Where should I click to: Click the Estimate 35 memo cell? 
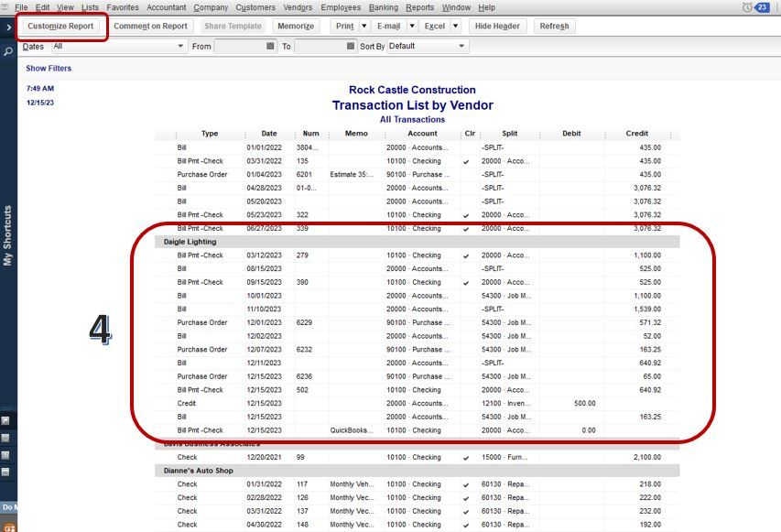pyautogui.click(x=352, y=174)
